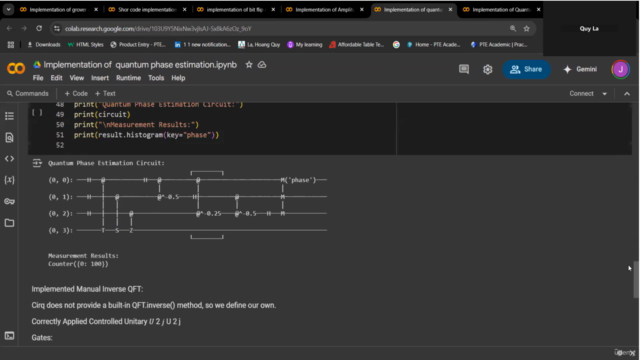
Task: Click the 'Implemented Manual Inverse QFT:' text
Action: tap(87, 289)
